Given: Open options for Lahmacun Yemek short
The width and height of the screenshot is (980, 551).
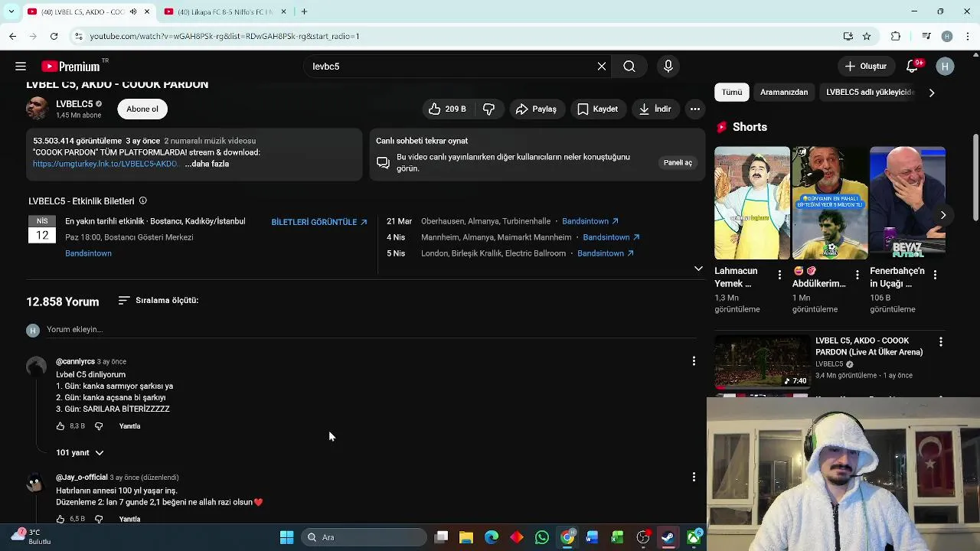Looking at the screenshot, I should 779,274.
